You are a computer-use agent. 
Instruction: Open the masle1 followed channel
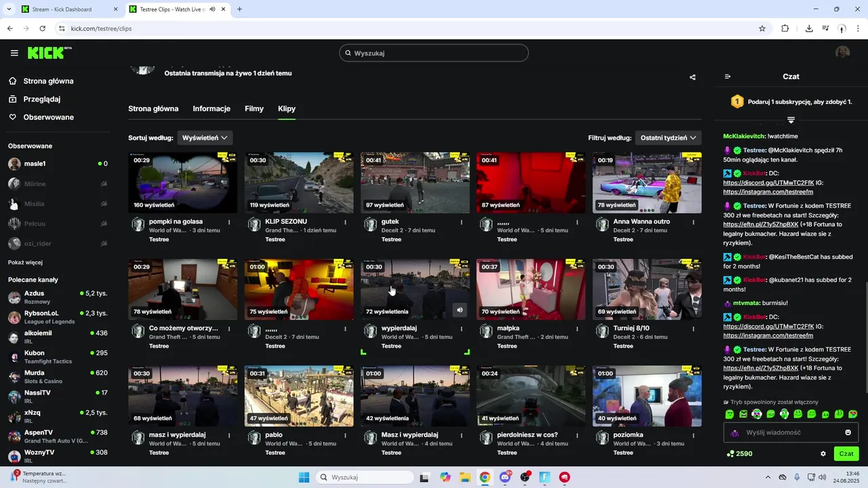pyautogui.click(x=58, y=164)
